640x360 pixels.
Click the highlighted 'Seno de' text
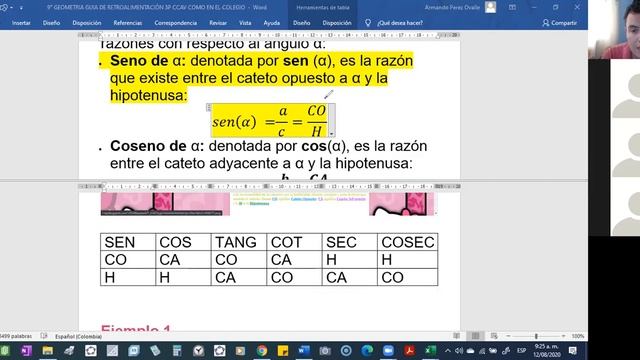point(139,61)
